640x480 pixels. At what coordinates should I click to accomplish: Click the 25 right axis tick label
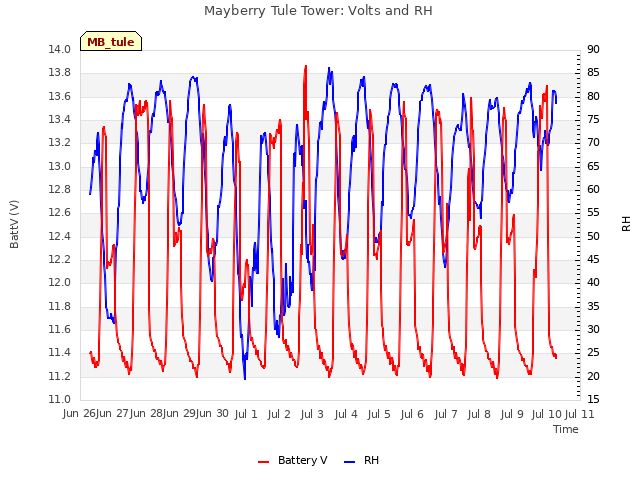(x=593, y=353)
